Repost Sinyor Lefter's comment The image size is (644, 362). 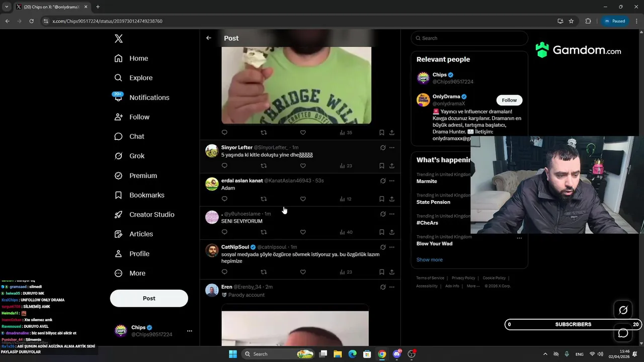point(264,165)
